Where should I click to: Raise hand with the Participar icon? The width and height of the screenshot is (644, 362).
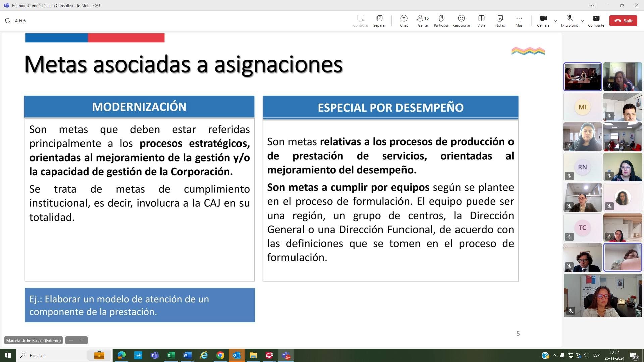click(441, 21)
